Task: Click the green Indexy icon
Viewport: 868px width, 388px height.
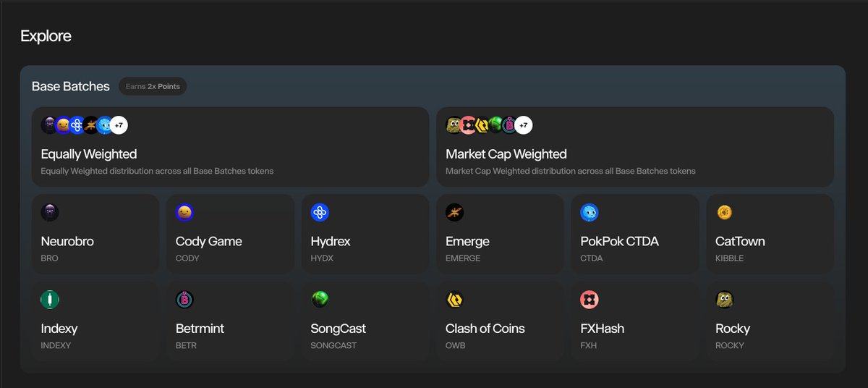Action: pos(50,299)
